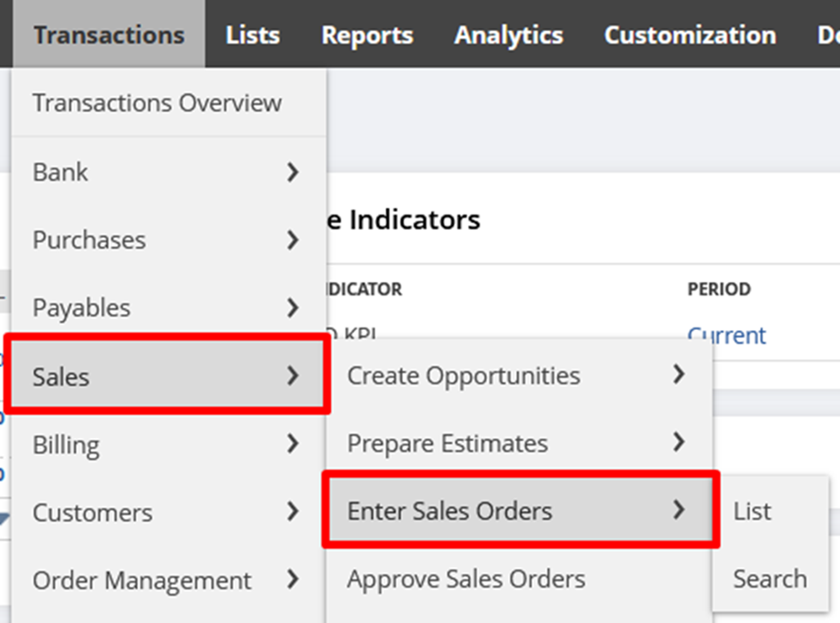The image size is (840, 623).
Task: Open the Transactions menu tab
Action: point(109,34)
